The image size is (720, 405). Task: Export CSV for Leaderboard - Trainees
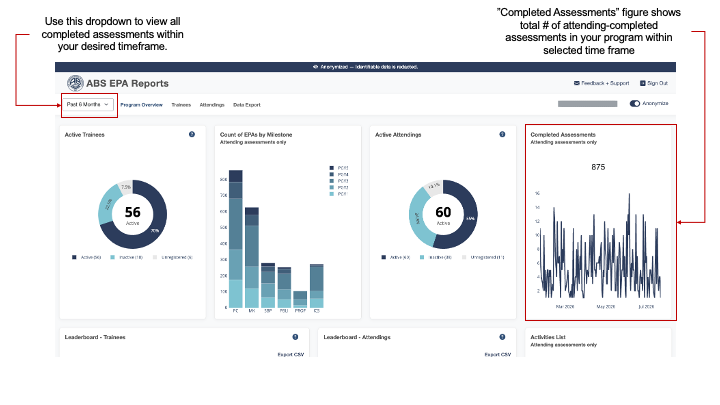(291, 354)
